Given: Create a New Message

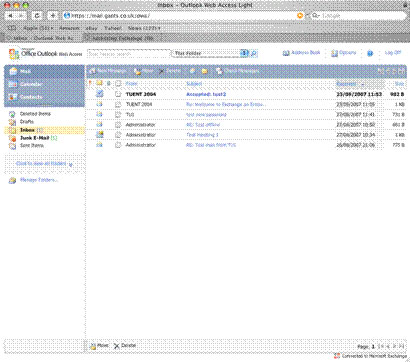Looking at the screenshot, I should pyautogui.click(x=108, y=71).
